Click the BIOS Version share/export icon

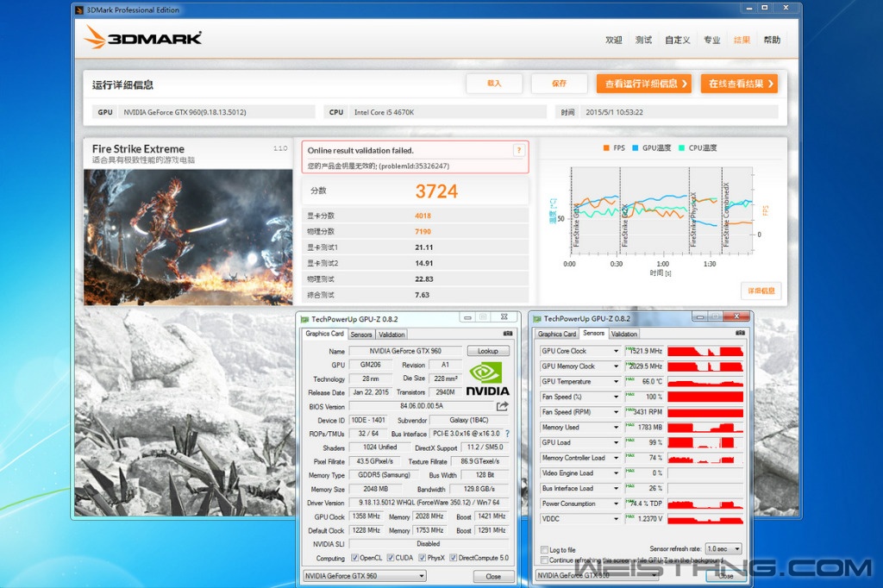pyautogui.click(x=503, y=406)
